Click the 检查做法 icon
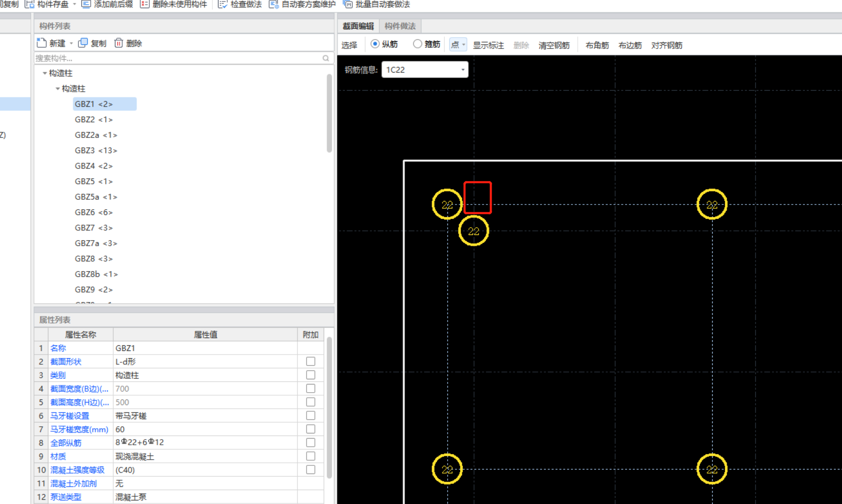The width and height of the screenshot is (842, 504). pos(223,4)
